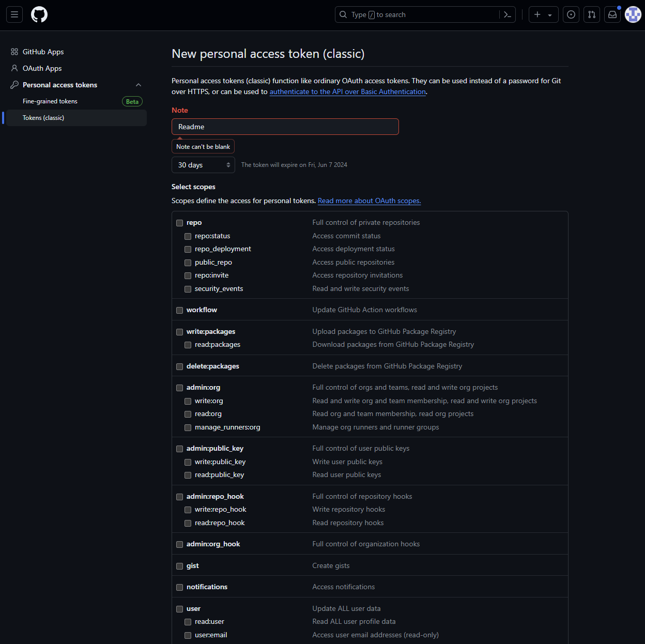Open the notifications inbox icon
645x644 pixels.
click(x=612, y=14)
